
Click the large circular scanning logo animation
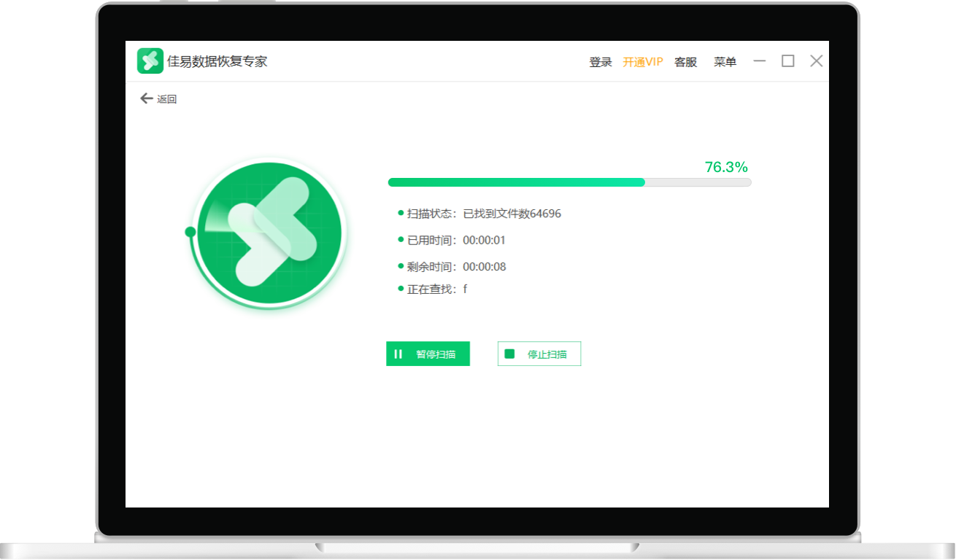269,233
